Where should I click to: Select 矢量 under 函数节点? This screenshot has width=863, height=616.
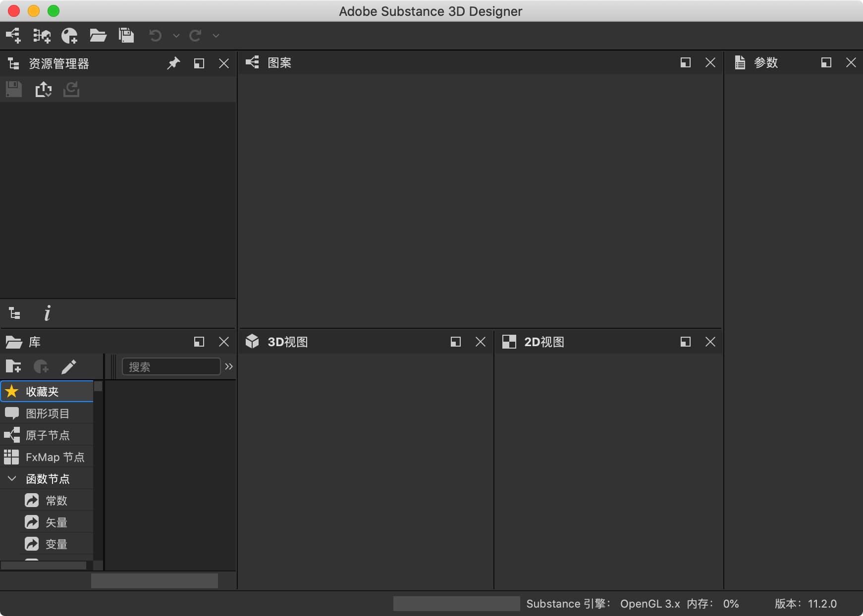57,522
